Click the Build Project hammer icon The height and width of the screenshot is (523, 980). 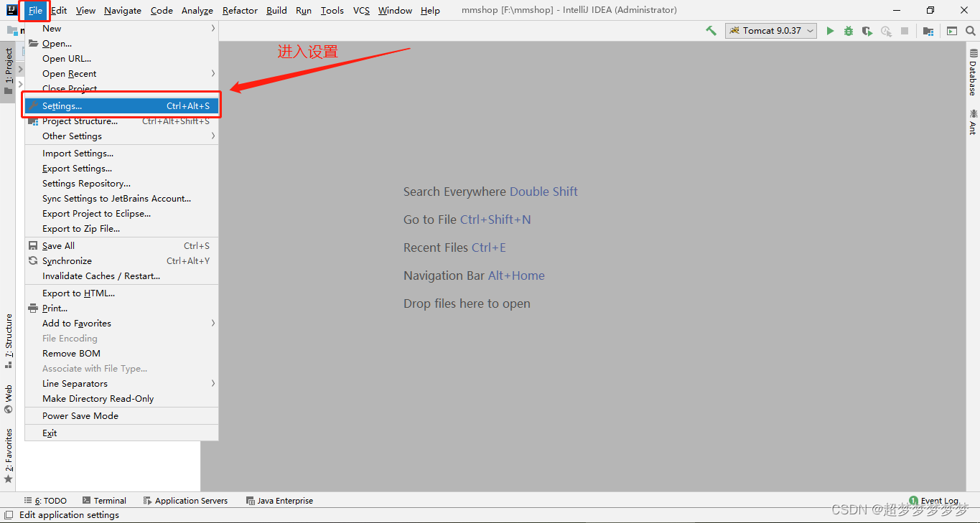pos(711,31)
